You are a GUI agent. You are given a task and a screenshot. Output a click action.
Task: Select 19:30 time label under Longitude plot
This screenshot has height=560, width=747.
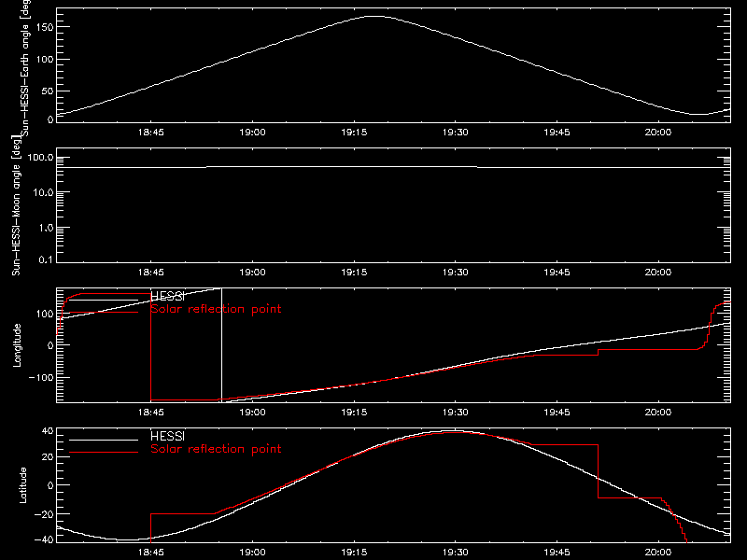[x=456, y=412]
